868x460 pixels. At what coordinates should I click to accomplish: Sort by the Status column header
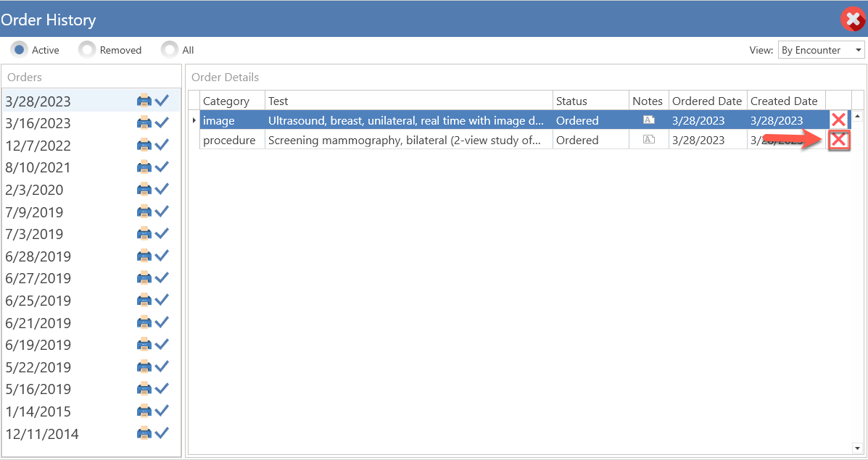[591, 101]
